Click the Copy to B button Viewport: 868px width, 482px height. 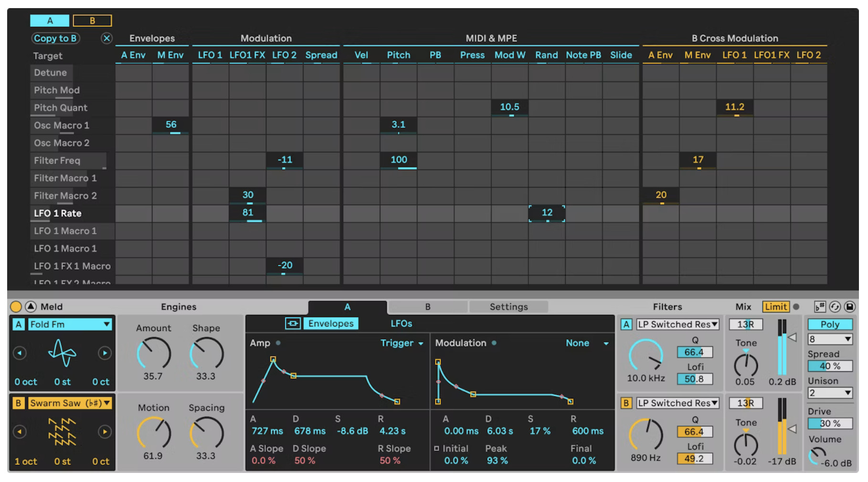pos(55,38)
